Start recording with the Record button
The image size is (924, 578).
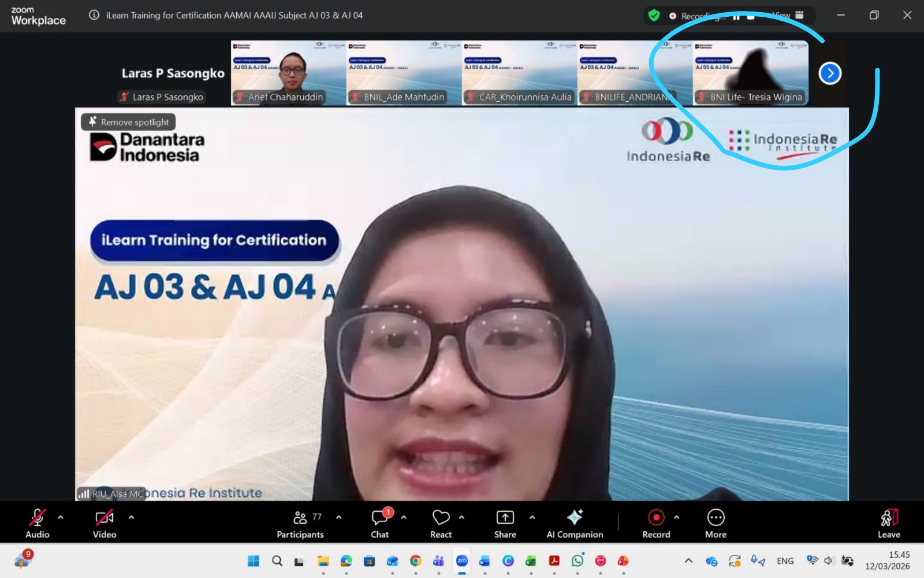tap(656, 523)
